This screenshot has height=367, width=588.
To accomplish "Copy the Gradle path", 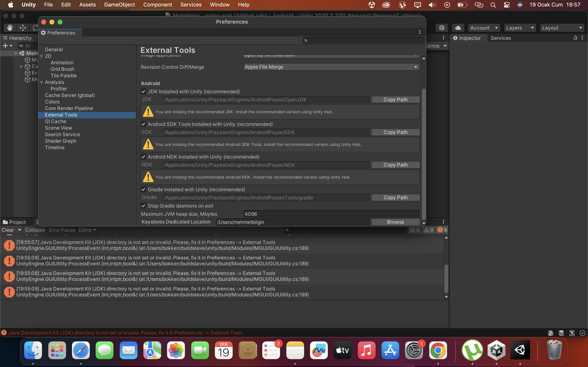I will (395, 198).
